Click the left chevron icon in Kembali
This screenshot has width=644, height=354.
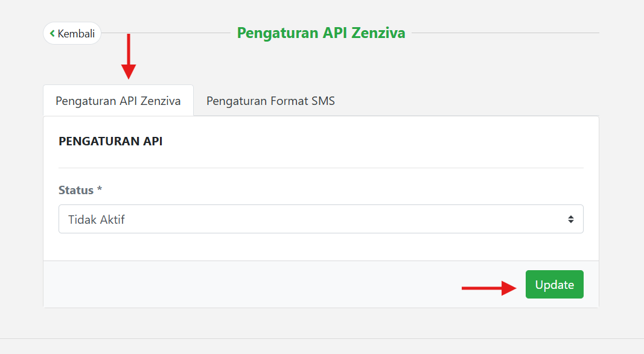pos(53,33)
